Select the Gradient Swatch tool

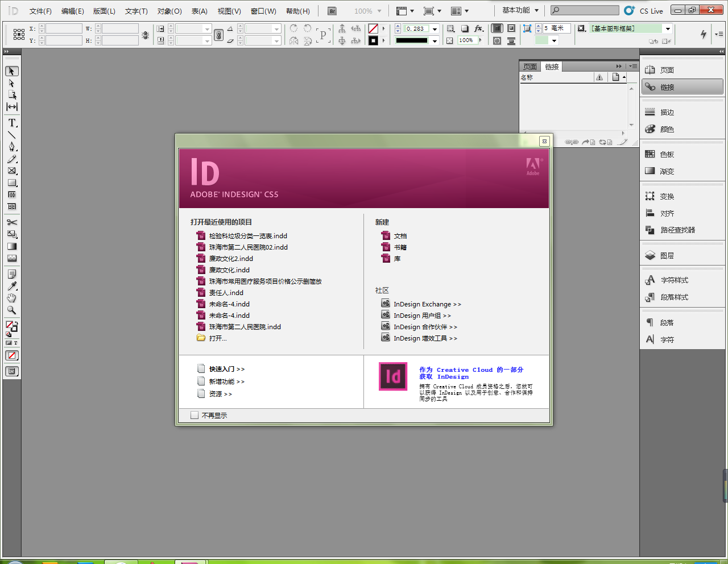coord(12,246)
